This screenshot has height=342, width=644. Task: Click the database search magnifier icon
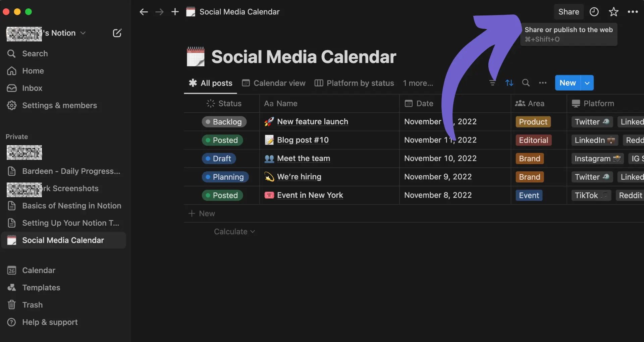[526, 83]
